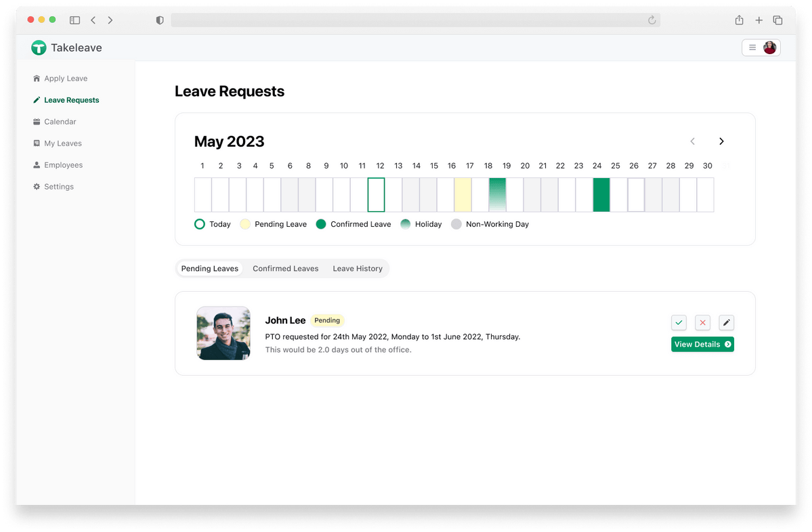
Task: Open Apply Leave in the sidebar
Action: 66,79
